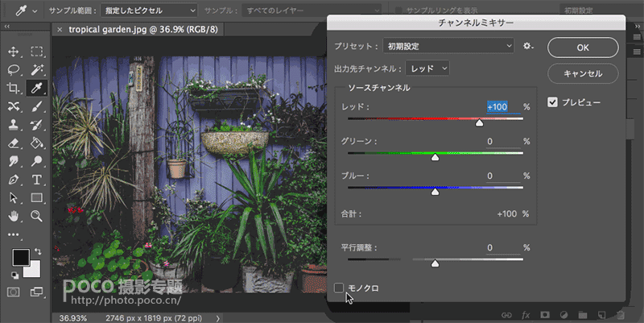Select the Magic Wand tool
This screenshot has width=644, height=323.
point(36,69)
